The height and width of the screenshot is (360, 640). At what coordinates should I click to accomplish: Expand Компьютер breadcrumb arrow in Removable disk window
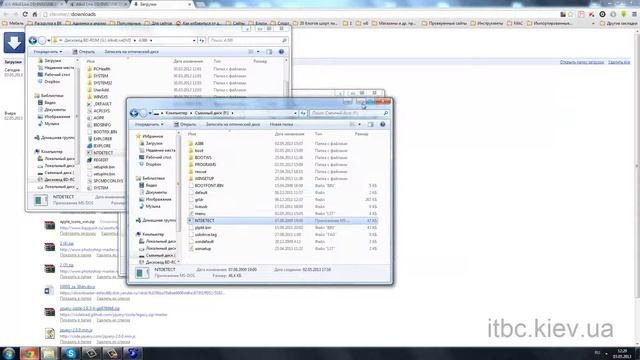191,113
